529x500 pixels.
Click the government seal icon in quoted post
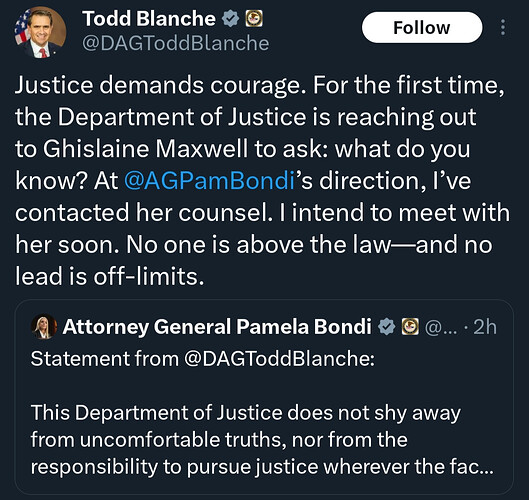[410, 327]
